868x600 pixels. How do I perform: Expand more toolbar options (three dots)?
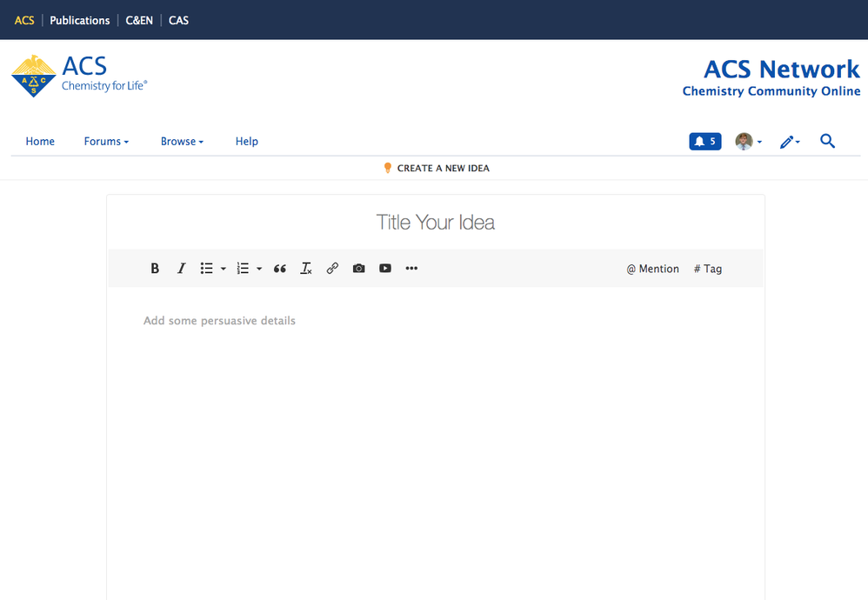pos(411,269)
